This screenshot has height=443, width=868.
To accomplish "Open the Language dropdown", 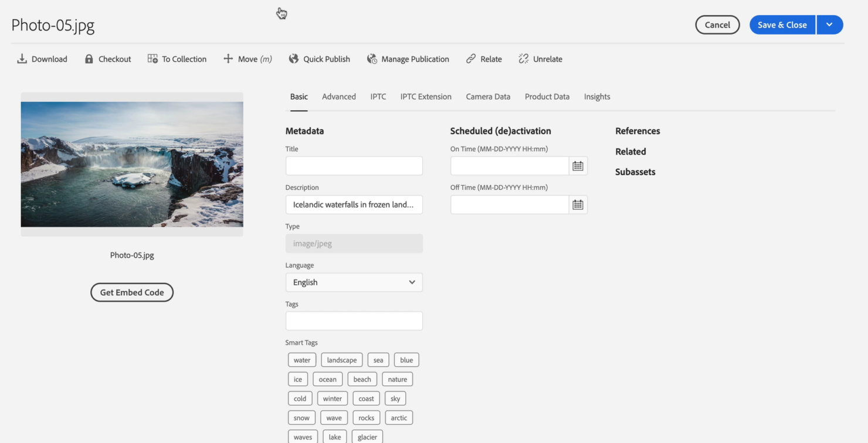I will (354, 282).
